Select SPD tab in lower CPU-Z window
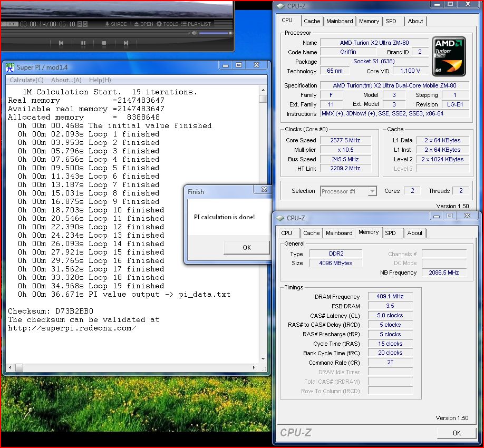Image resolution: width=484 pixels, height=448 pixels. [390, 233]
